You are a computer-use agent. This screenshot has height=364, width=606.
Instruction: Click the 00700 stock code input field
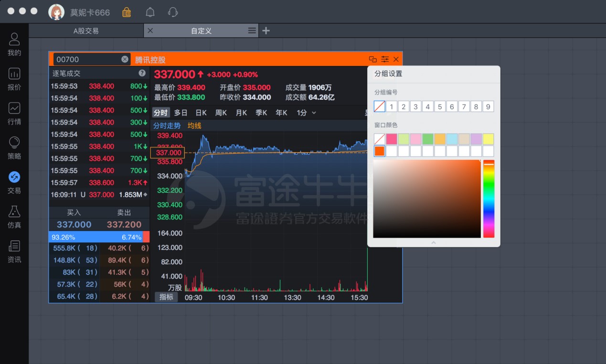click(87, 59)
